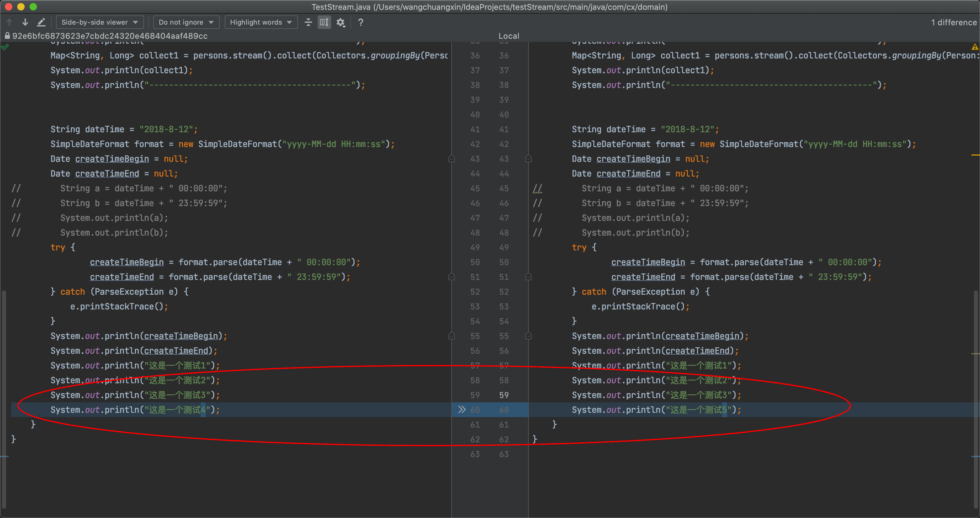Toggle collapse unchanged fragments icon

(308, 22)
